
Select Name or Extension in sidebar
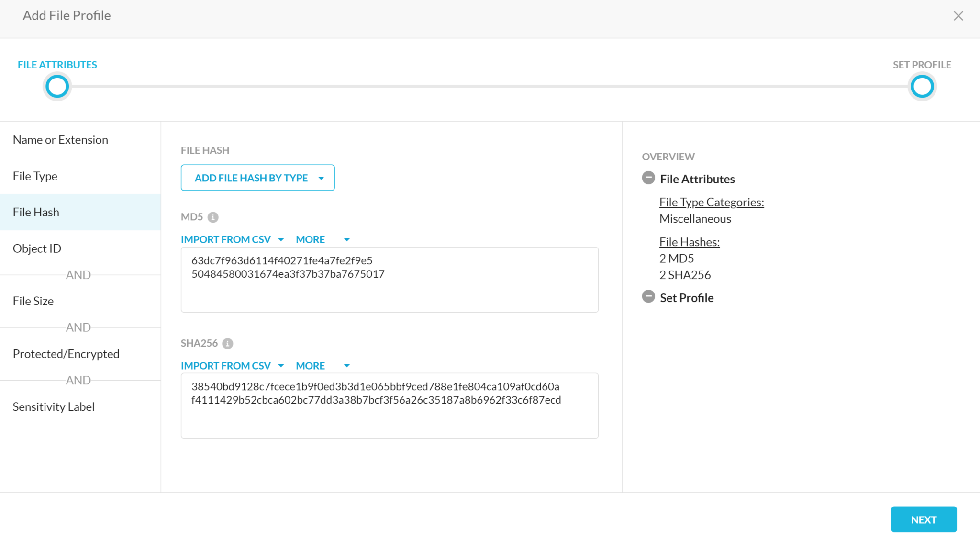coord(60,140)
